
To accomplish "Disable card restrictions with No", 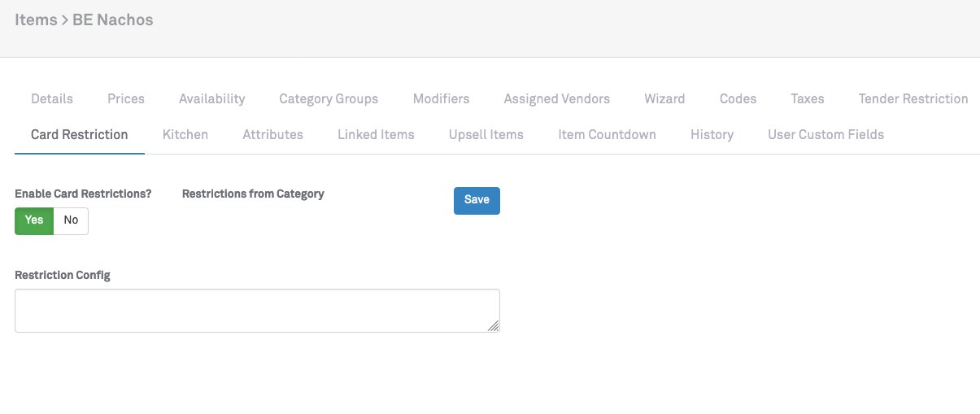I will (x=71, y=220).
